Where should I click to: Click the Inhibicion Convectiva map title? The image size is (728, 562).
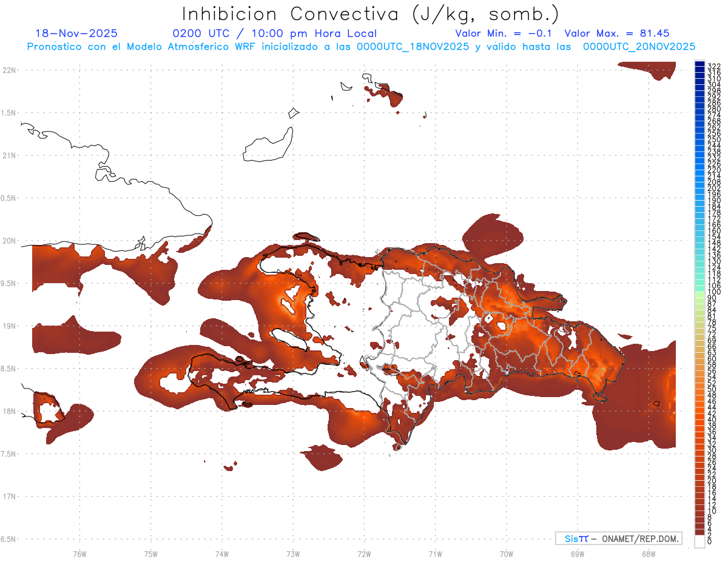point(370,14)
